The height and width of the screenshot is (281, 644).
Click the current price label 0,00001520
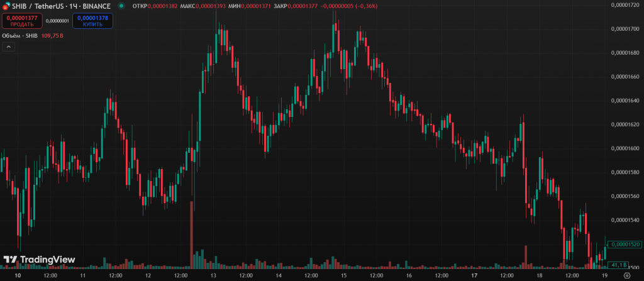coord(626,244)
